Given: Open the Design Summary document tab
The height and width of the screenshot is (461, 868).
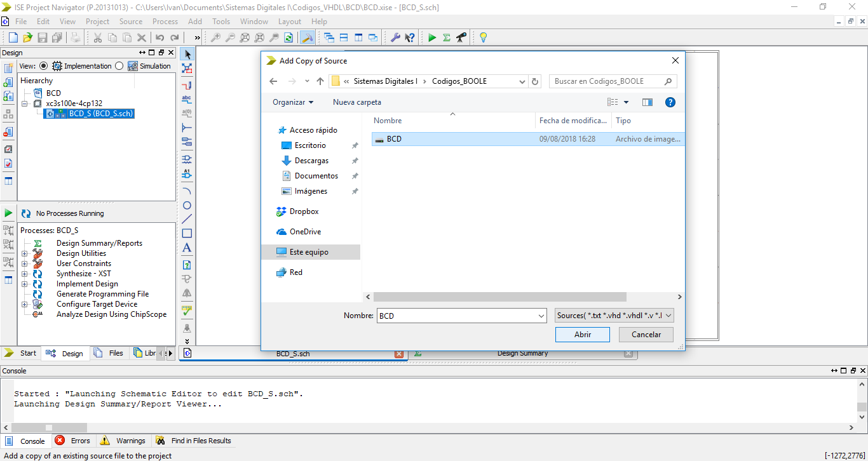Looking at the screenshot, I should (x=522, y=354).
